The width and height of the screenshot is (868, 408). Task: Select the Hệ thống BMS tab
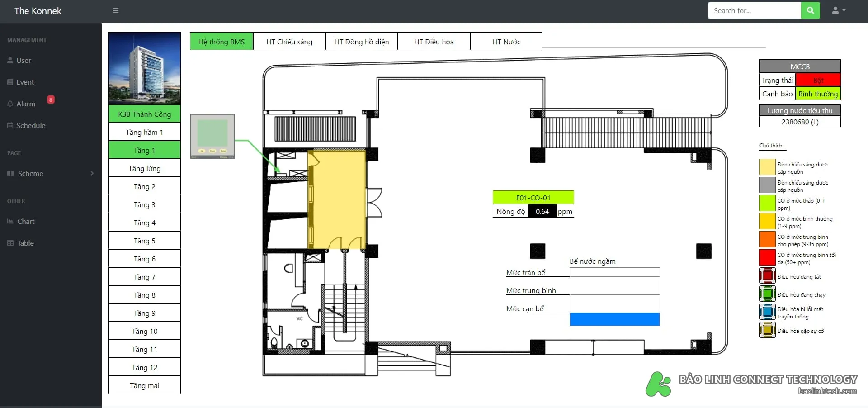[222, 42]
